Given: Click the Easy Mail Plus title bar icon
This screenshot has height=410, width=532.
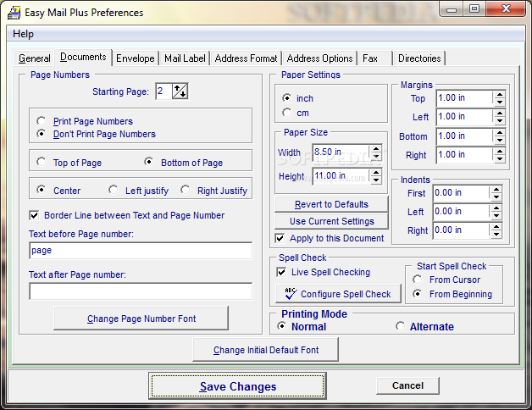Looking at the screenshot, I should pos(14,13).
